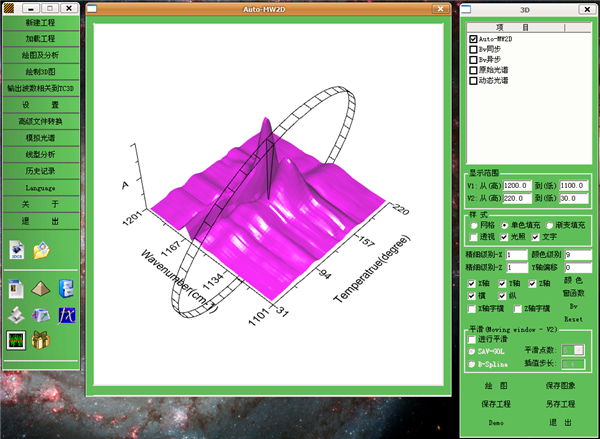600x439 pixels.
Task: Click the 颜色 color button
Action: [573, 281]
